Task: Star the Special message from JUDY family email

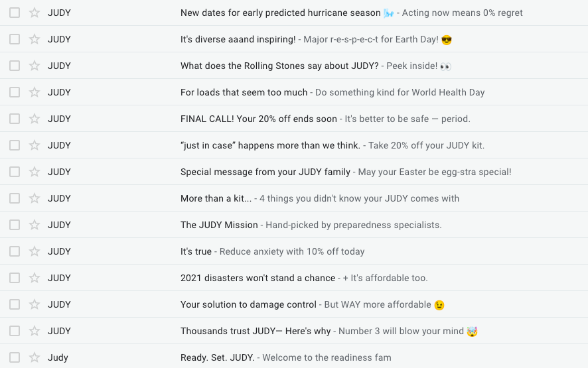Action: coord(35,172)
